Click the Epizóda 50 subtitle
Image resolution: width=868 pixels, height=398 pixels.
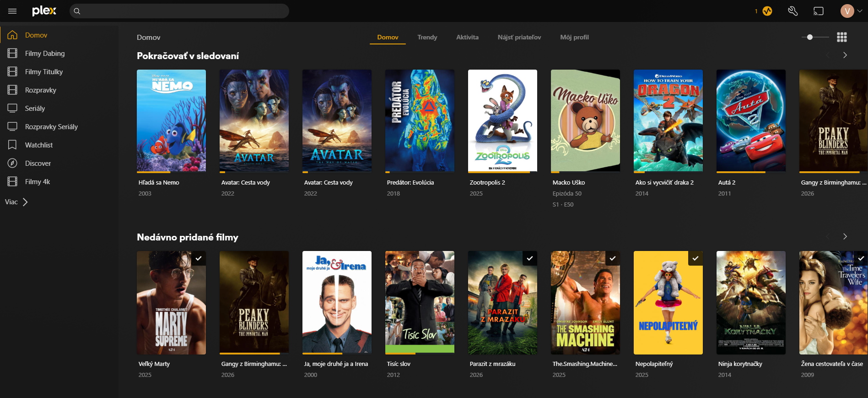coord(567,193)
